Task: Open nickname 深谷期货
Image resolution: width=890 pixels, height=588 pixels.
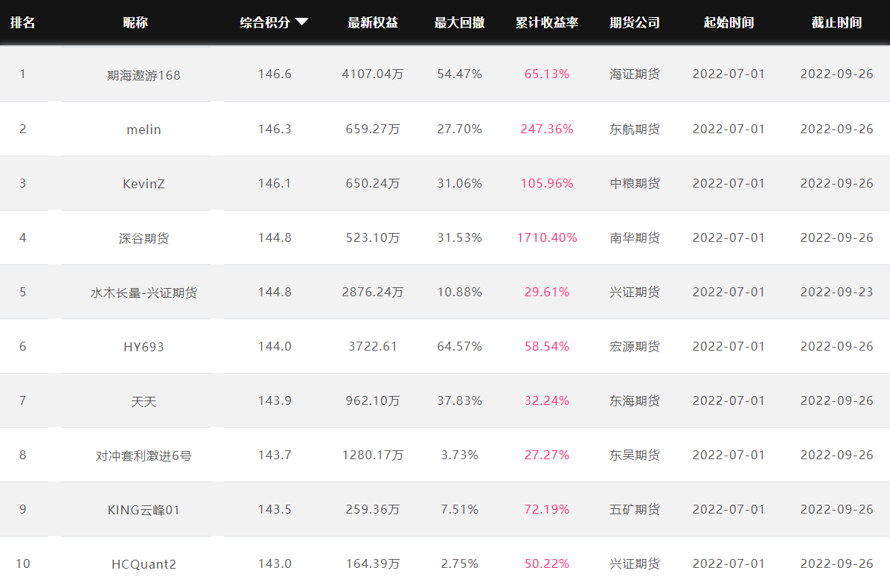Action: [x=144, y=238]
